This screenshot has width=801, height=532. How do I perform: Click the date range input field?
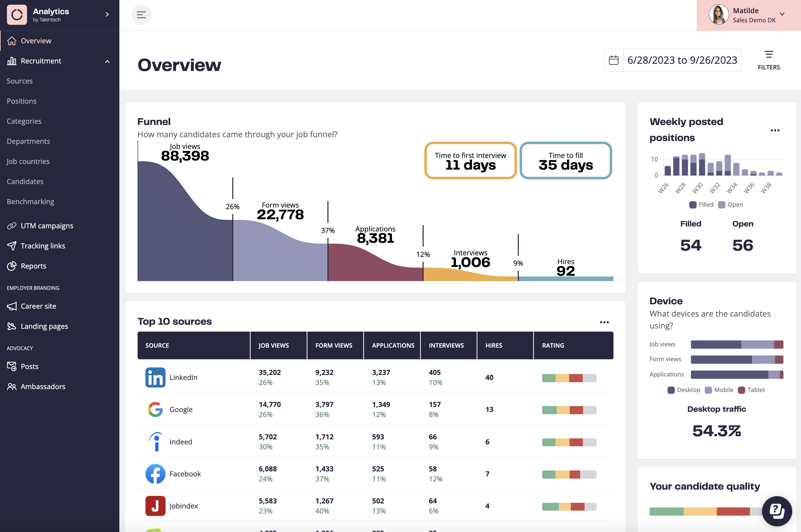[x=682, y=60]
